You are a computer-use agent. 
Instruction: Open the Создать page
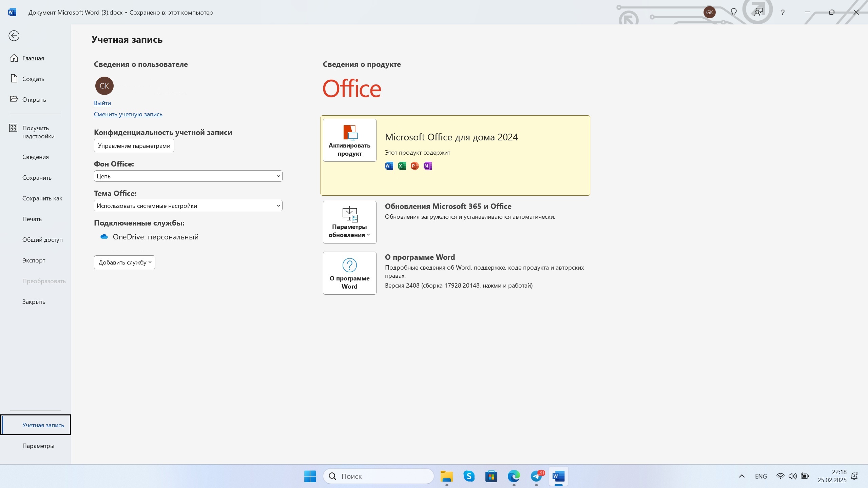(35, 79)
